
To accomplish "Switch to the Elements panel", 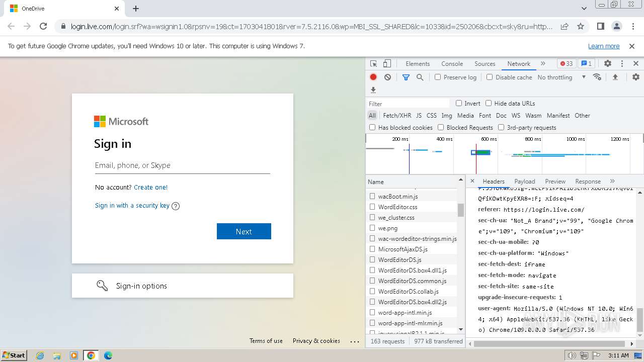I will coord(418,64).
